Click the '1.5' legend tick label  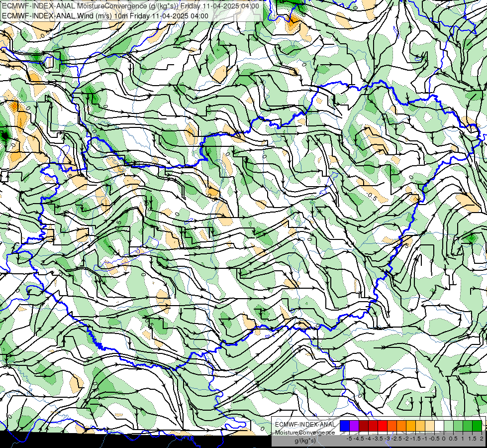(472, 439)
